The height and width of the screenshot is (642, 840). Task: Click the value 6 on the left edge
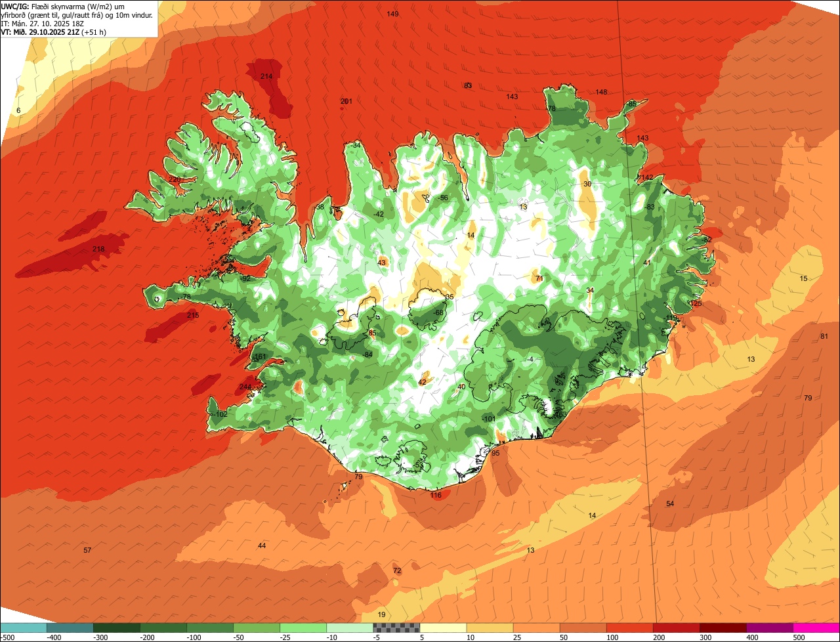tap(18, 110)
